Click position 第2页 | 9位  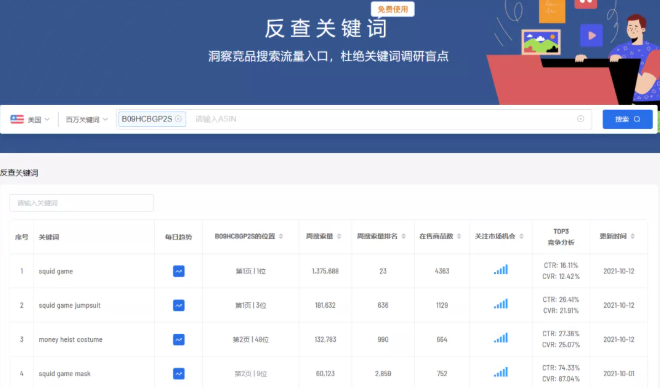point(251,374)
